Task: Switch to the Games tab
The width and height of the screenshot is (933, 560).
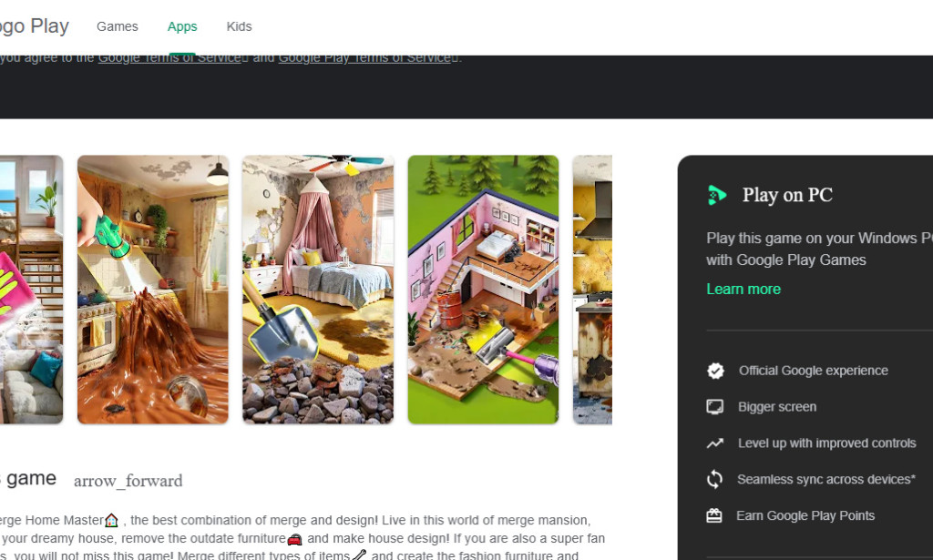Action: [x=117, y=26]
